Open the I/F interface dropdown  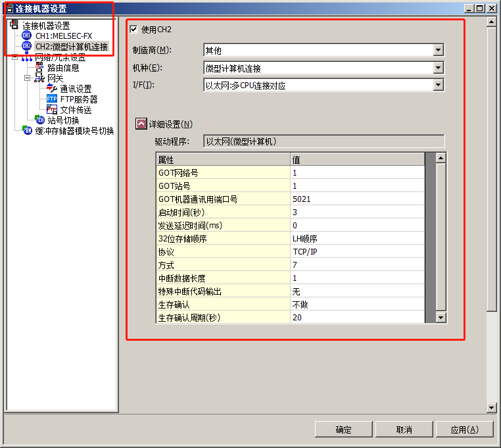439,85
